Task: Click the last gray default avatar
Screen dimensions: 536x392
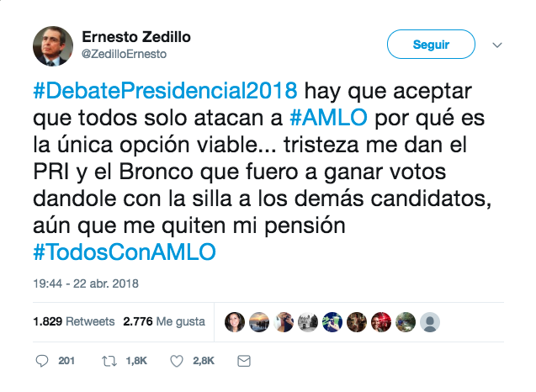Action: tap(430, 321)
